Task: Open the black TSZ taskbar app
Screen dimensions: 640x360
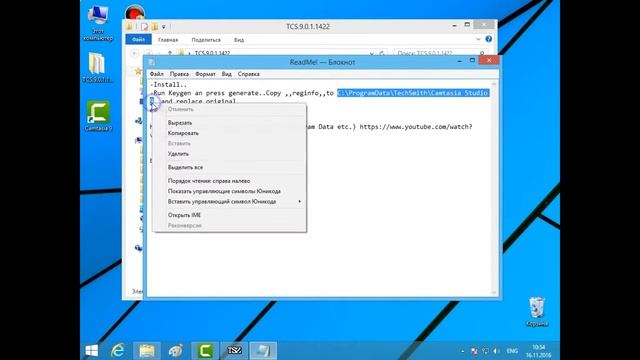Action: [234, 351]
